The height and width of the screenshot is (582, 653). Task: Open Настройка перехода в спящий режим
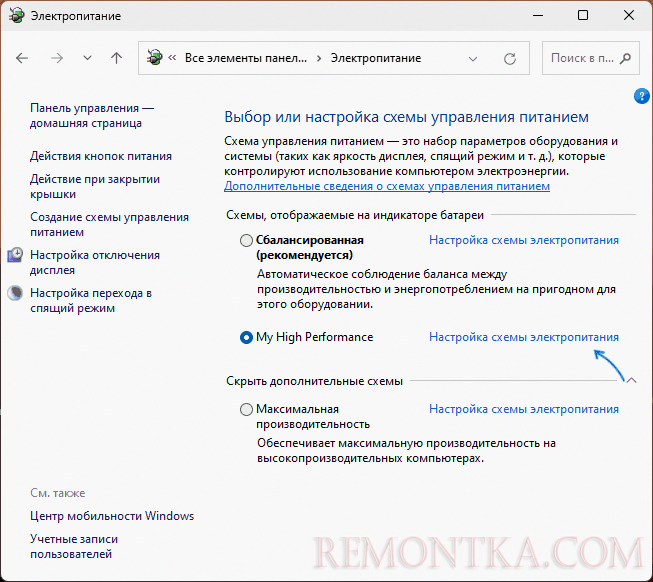(x=91, y=301)
